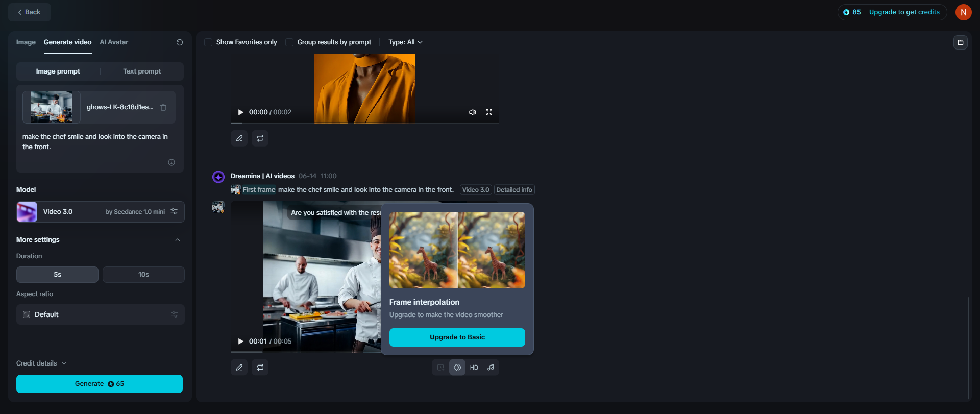Click the user avatar N icon
The height and width of the screenshot is (414, 980).
click(964, 12)
